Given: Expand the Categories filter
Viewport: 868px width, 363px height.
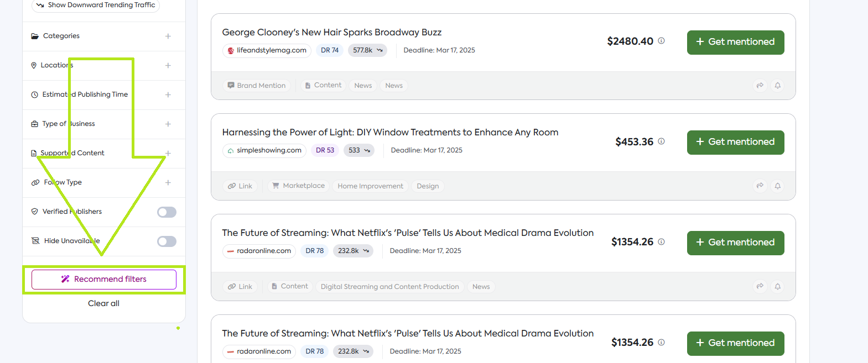Looking at the screenshot, I should (x=168, y=36).
